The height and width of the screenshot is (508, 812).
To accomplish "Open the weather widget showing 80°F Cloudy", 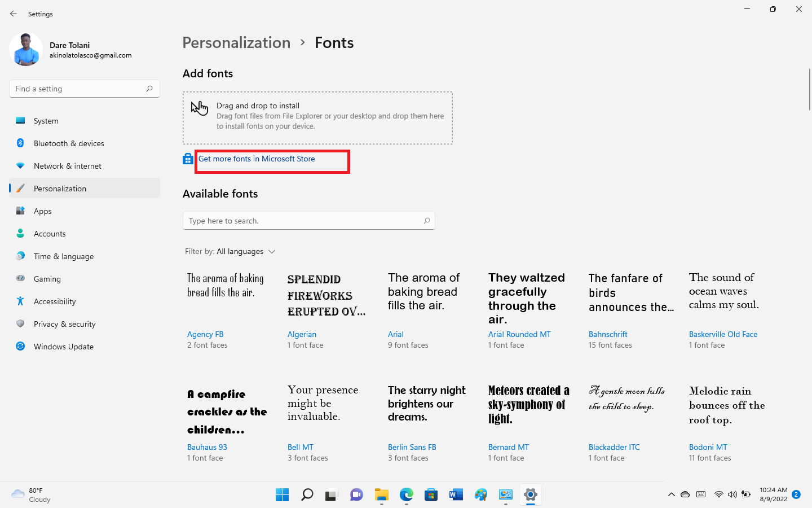I will point(31,495).
